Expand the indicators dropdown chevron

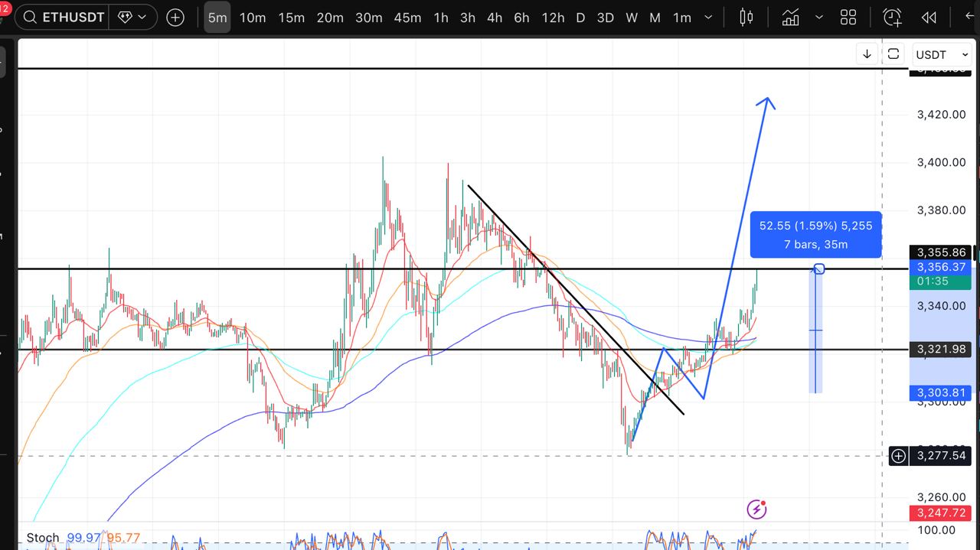pyautogui.click(x=820, y=17)
